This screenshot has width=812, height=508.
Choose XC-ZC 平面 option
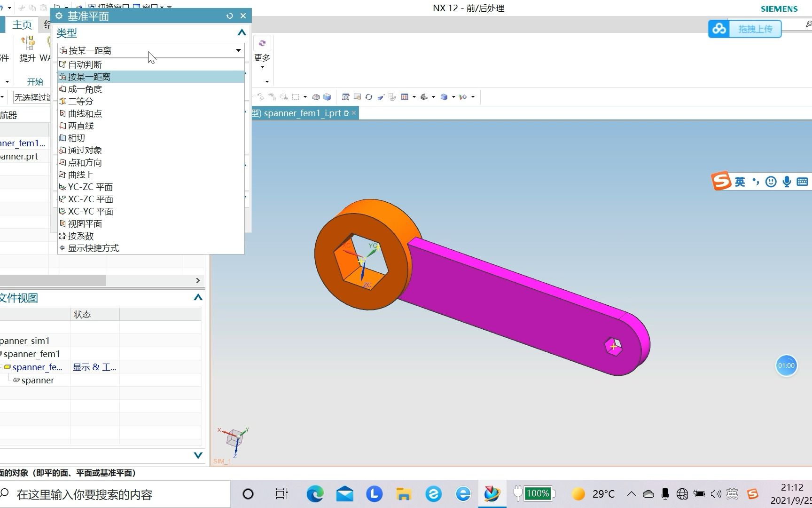click(x=151, y=199)
